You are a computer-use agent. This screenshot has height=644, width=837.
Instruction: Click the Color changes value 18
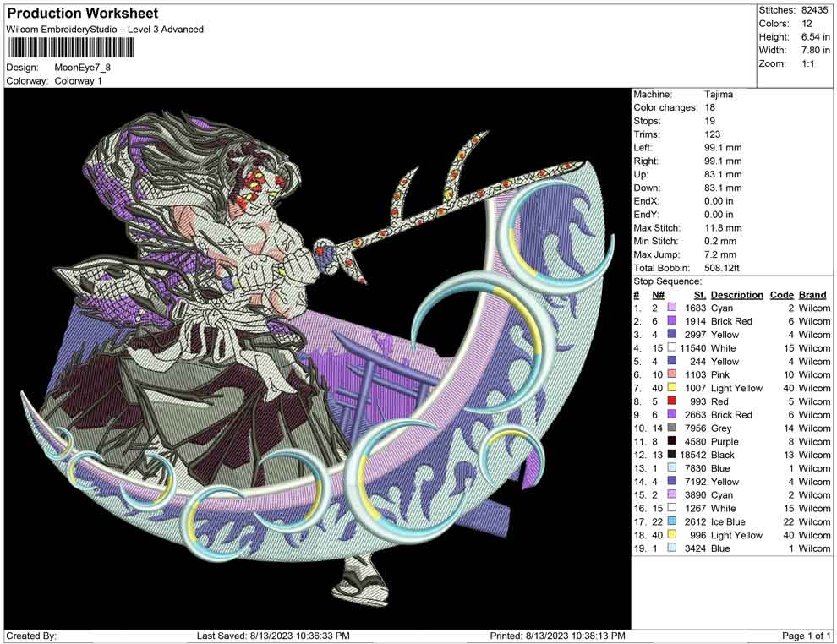point(709,108)
